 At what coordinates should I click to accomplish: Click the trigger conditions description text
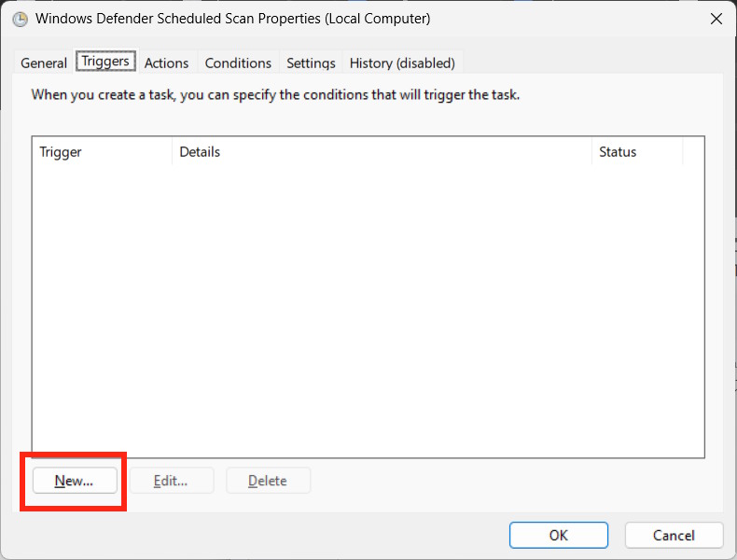coord(275,94)
